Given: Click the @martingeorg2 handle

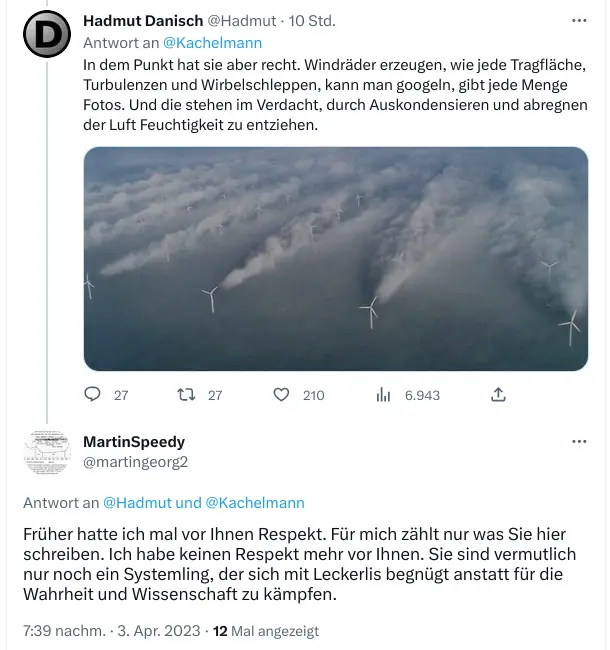Looking at the screenshot, I should coord(136,462).
